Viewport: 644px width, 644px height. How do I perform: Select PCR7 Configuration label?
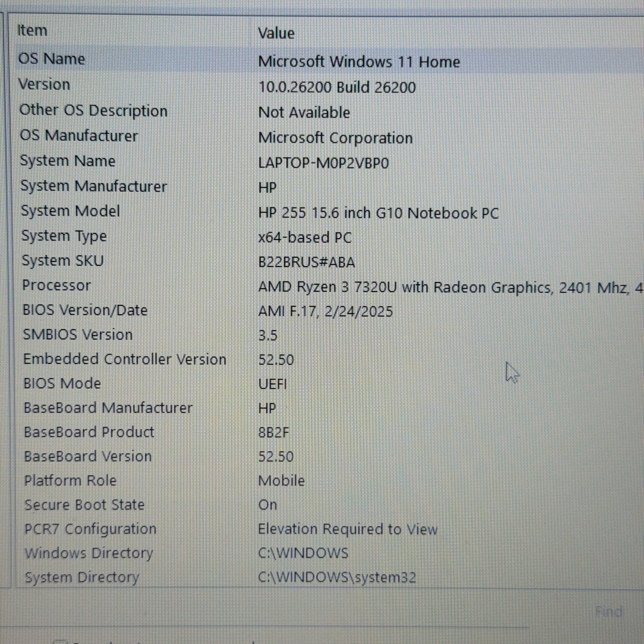(x=91, y=529)
